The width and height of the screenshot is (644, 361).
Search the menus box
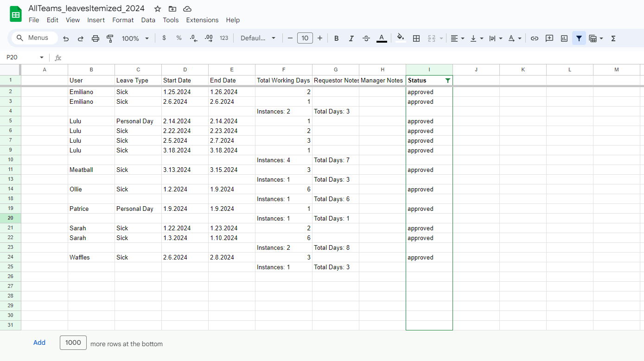click(x=35, y=38)
